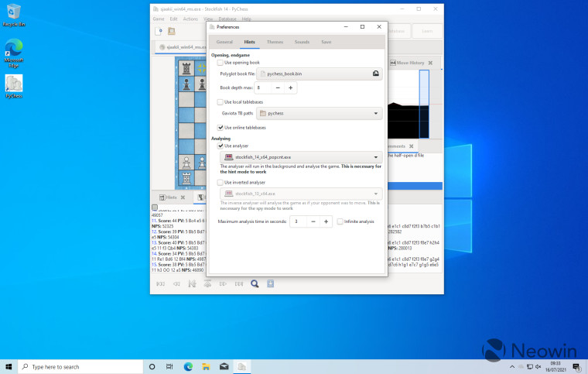Uncheck Use online tablebases

pos(220,128)
